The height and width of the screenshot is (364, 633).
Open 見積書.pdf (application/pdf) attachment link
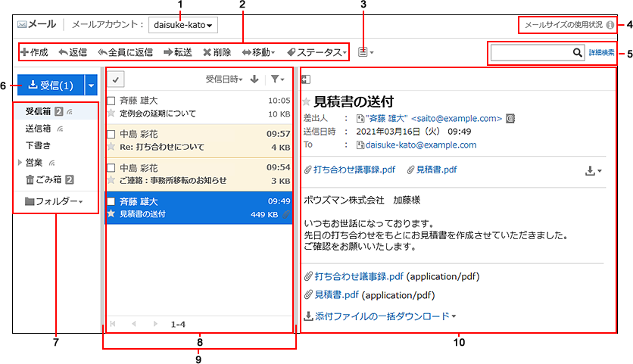coord(337,295)
